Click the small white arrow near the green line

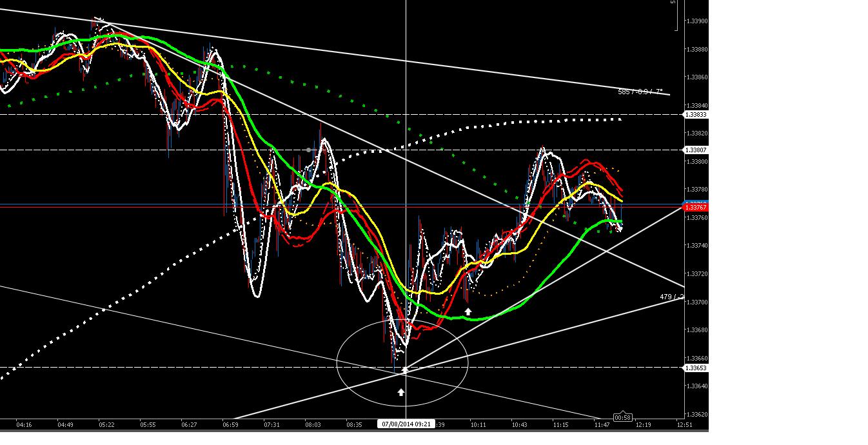coord(468,311)
